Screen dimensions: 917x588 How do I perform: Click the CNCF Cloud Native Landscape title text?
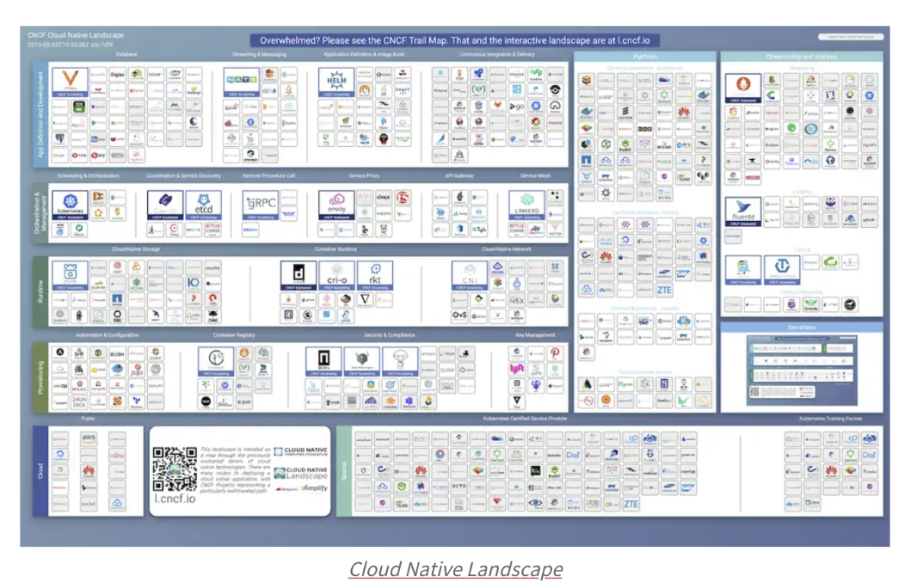click(76, 35)
